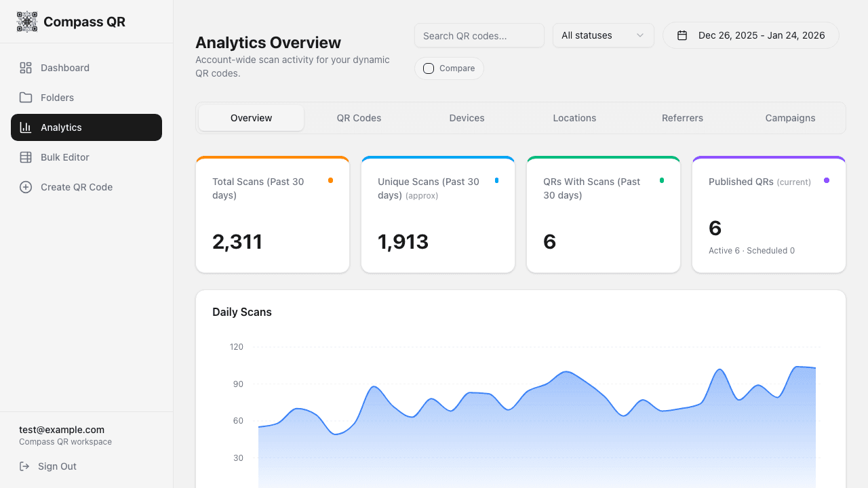Open the All statuses dropdown
The width and height of the screenshot is (868, 488).
pos(602,35)
